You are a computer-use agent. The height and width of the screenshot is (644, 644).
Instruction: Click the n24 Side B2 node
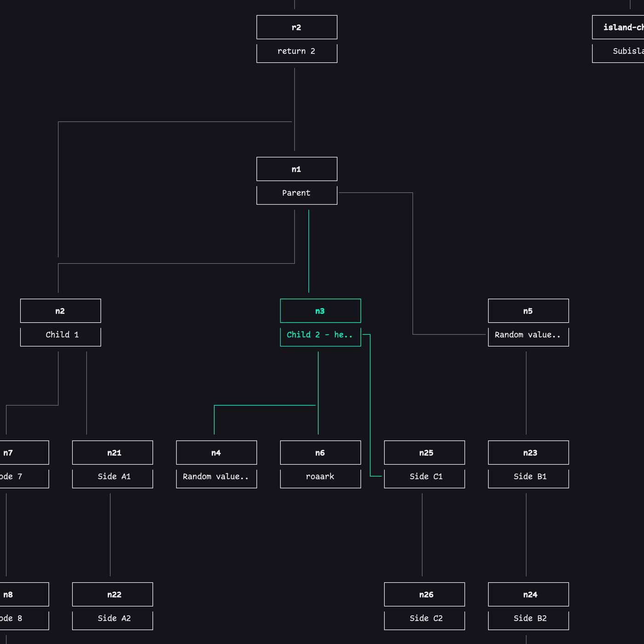pos(528,594)
